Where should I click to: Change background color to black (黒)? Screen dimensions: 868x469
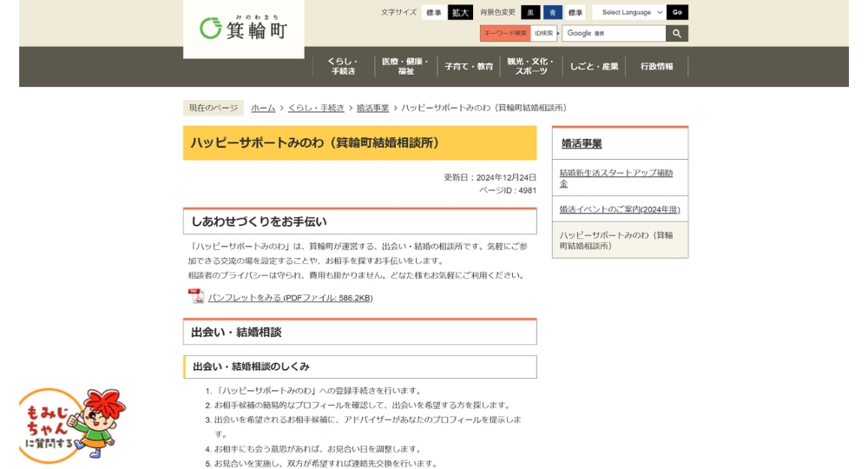[529, 12]
